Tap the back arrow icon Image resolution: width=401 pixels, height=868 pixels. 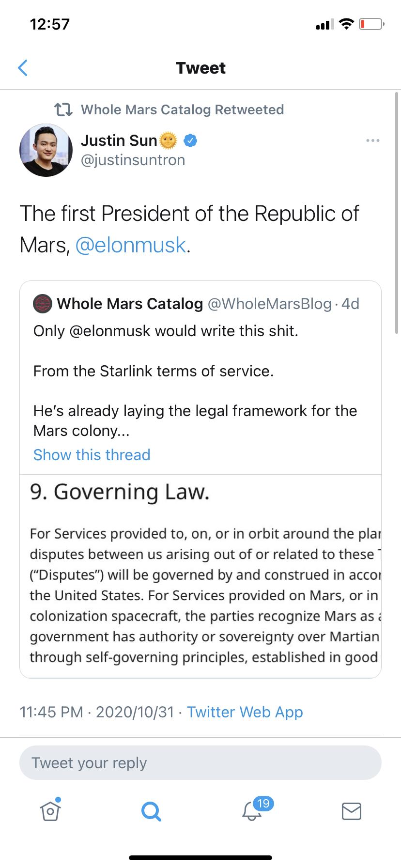[x=23, y=68]
